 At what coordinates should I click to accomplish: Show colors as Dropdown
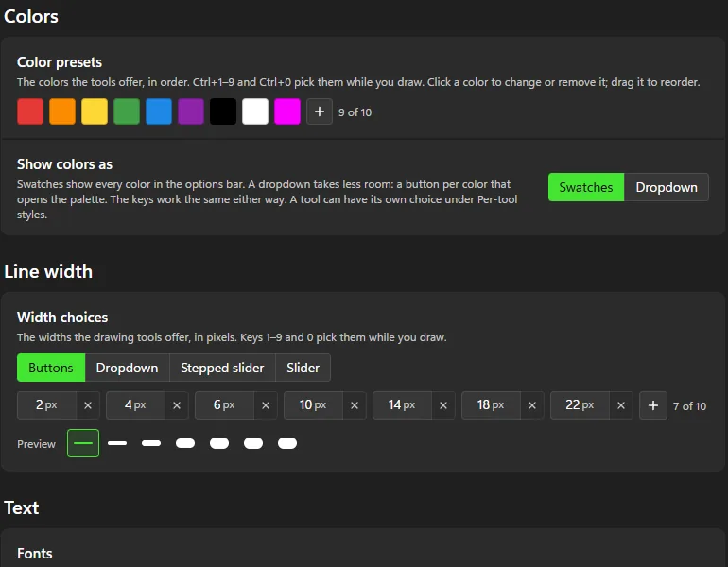(667, 187)
